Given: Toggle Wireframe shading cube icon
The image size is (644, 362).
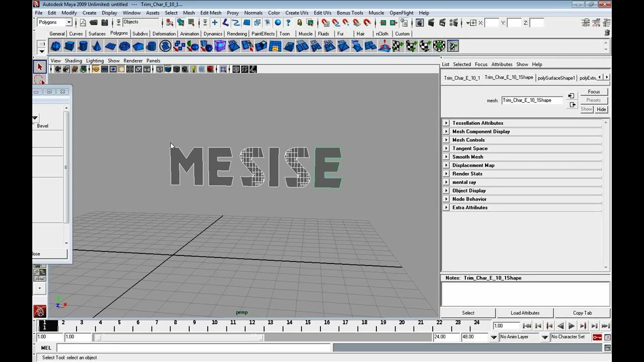Looking at the screenshot, I should click(x=159, y=69).
